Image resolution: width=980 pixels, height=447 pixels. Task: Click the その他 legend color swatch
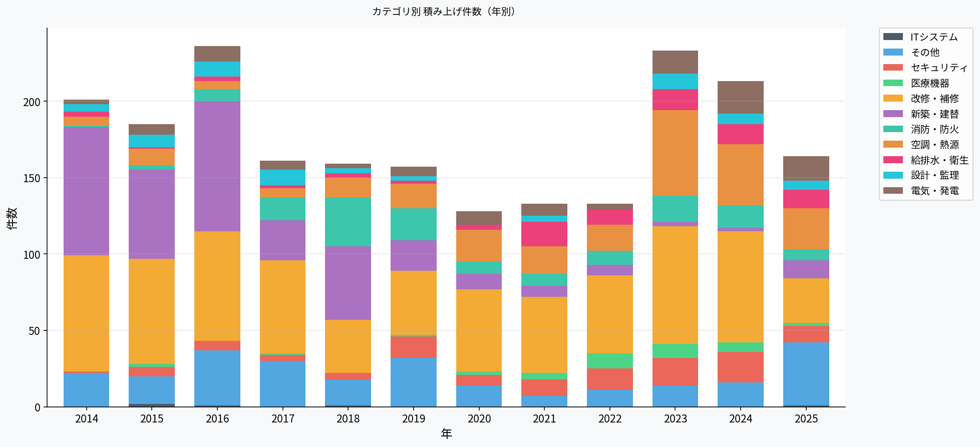click(893, 52)
